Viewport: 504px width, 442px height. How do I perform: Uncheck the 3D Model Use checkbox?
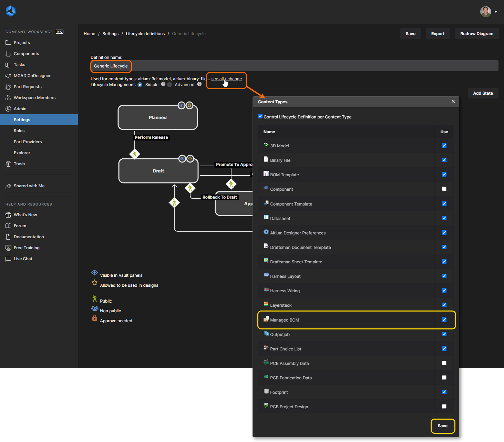click(x=444, y=146)
